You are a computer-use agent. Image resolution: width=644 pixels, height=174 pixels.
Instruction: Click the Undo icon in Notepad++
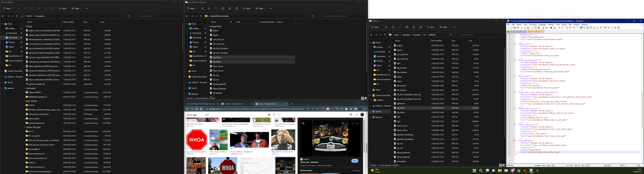[543, 28]
